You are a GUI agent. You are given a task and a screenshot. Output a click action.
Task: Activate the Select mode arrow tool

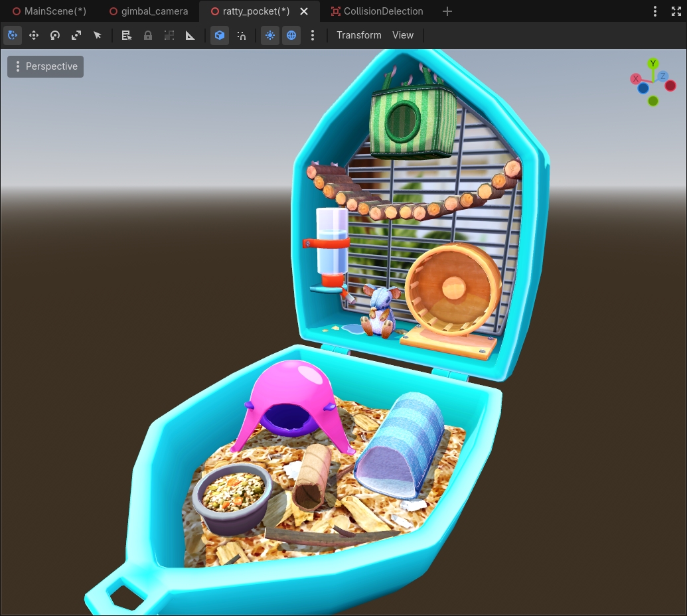click(98, 35)
